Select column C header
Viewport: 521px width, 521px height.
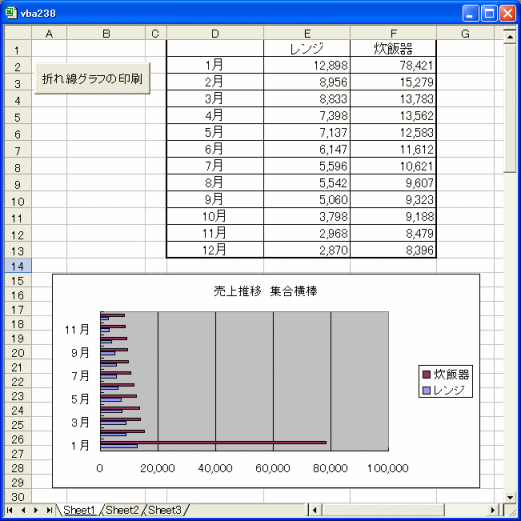(156, 34)
